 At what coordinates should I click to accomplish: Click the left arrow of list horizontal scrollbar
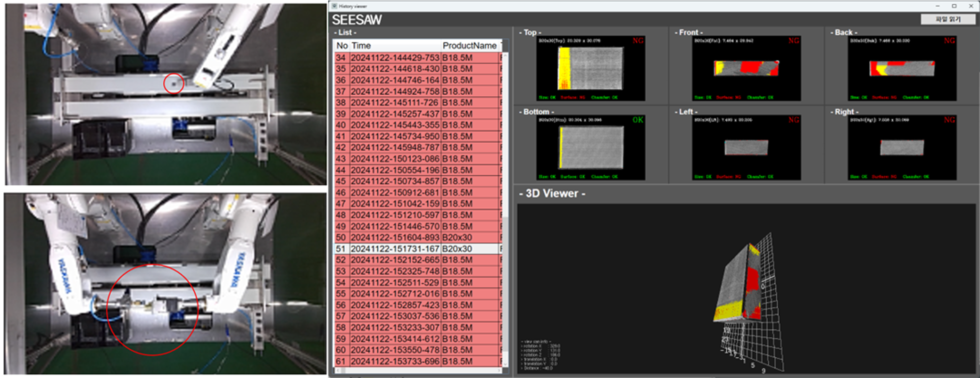337,370
